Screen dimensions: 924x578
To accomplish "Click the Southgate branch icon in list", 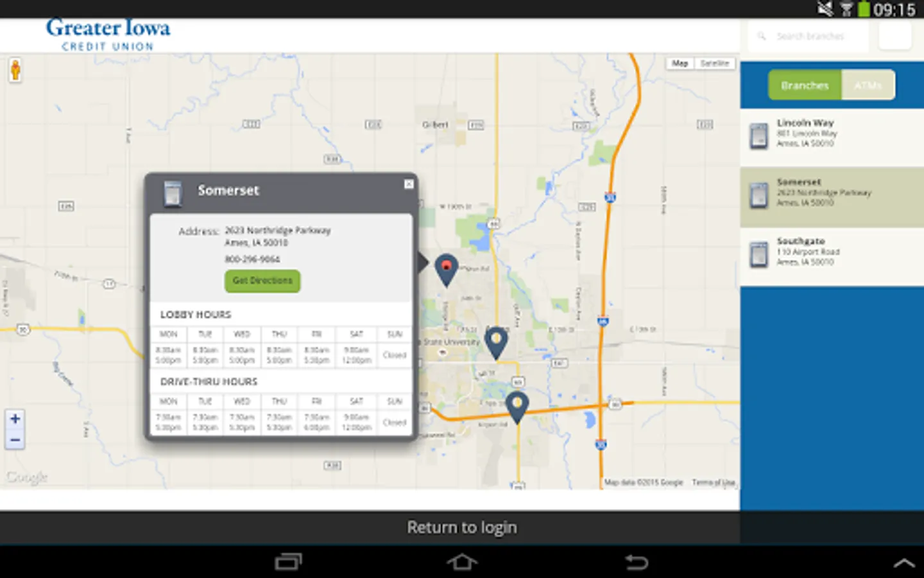I will point(759,255).
